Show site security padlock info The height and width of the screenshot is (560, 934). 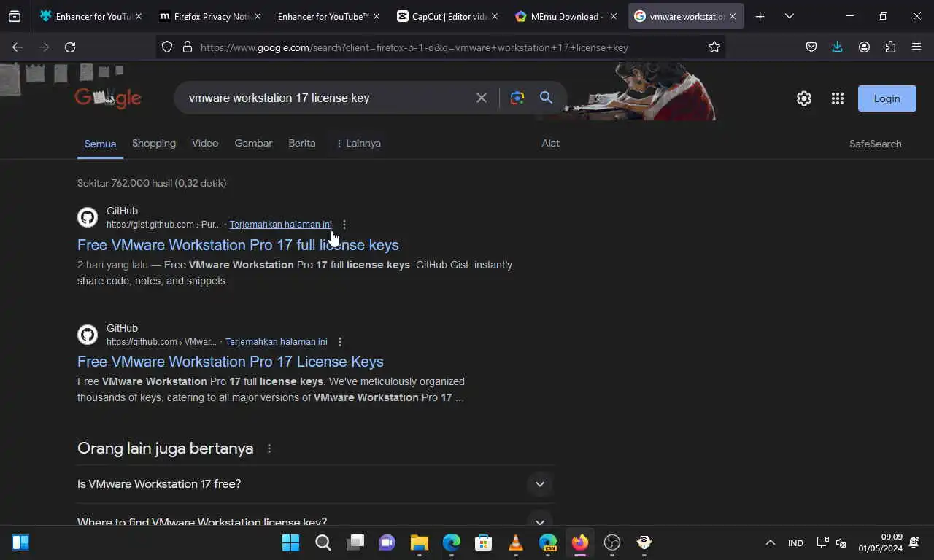(187, 47)
